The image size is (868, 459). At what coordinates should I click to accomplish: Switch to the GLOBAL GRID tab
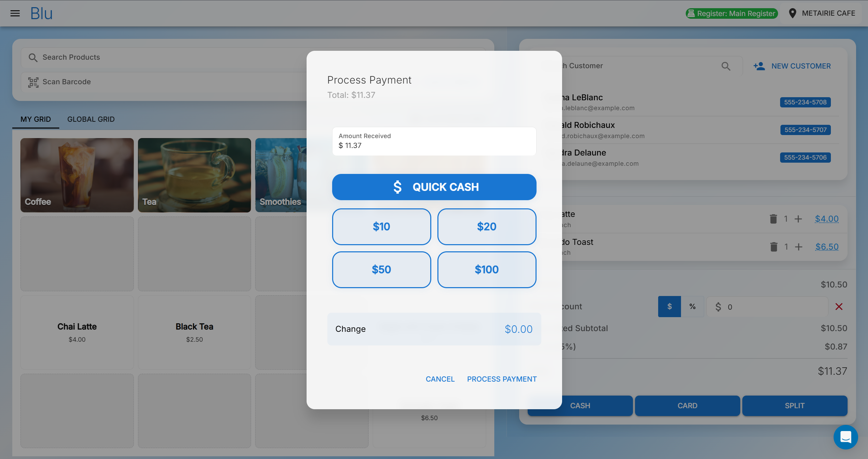click(91, 119)
